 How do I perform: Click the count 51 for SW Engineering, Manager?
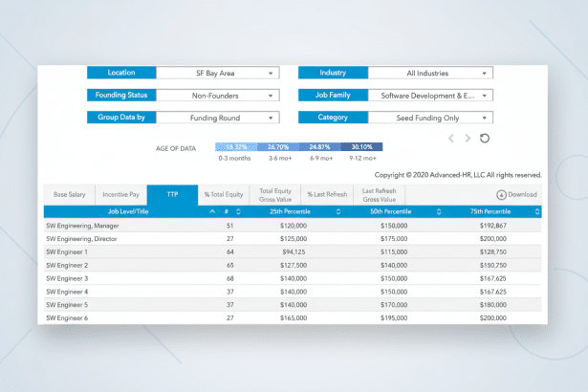click(229, 226)
